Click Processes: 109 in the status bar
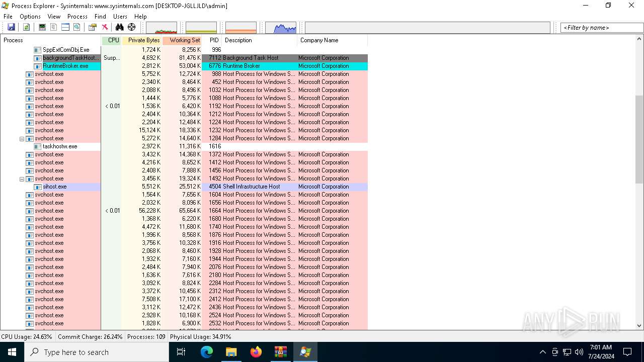Image resolution: width=644 pixels, height=362 pixels. (146, 337)
